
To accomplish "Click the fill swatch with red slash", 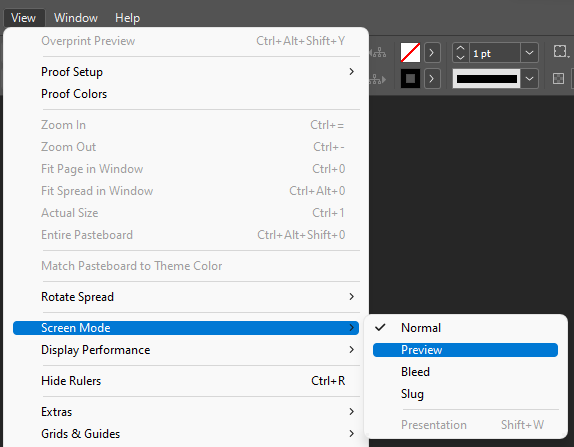I will pyautogui.click(x=410, y=53).
